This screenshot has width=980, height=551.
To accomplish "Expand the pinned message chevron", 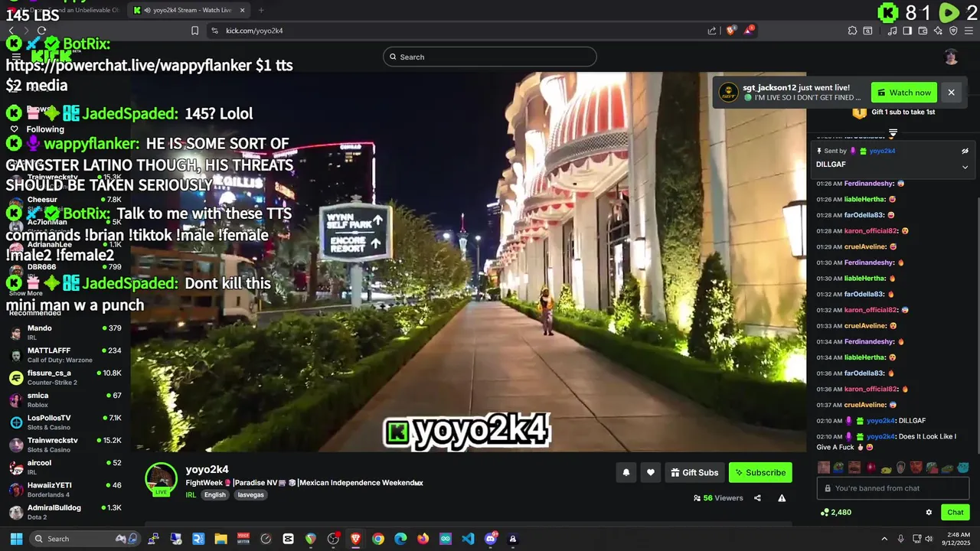I will pos(965,167).
